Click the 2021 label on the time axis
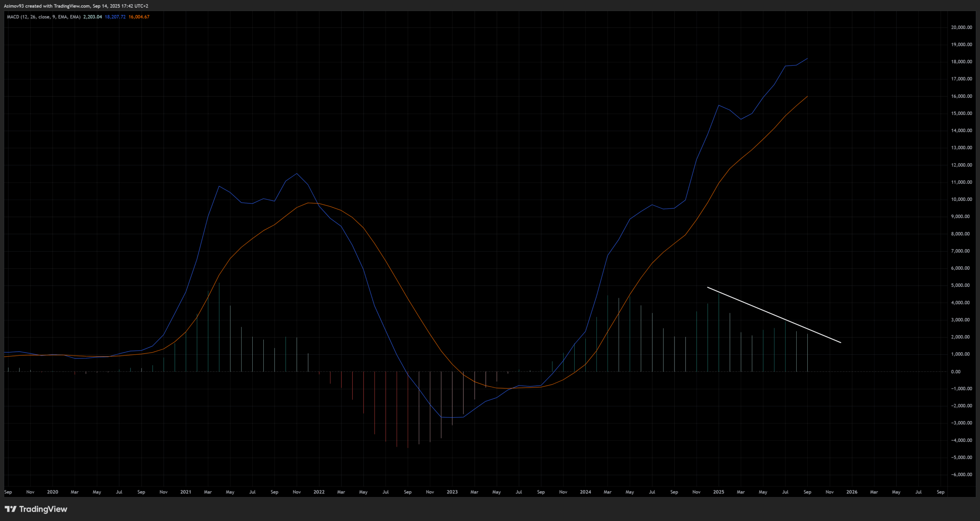 [x=186, y=492]
